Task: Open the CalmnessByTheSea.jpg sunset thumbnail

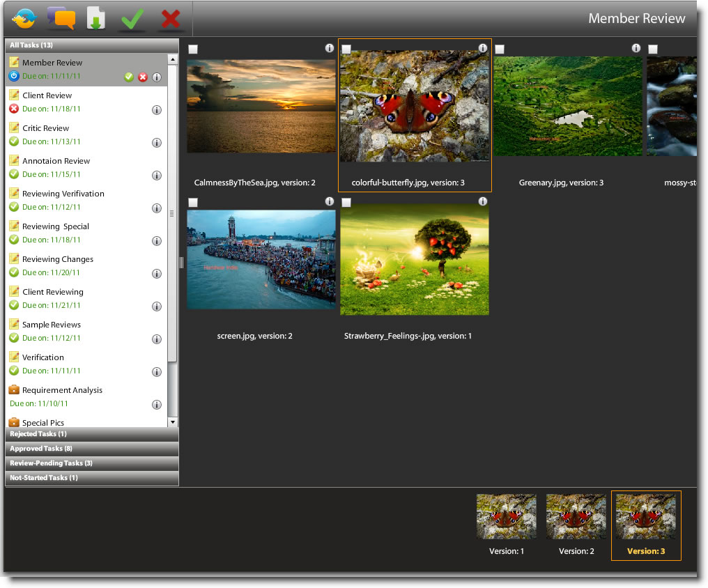Action: 261,106
